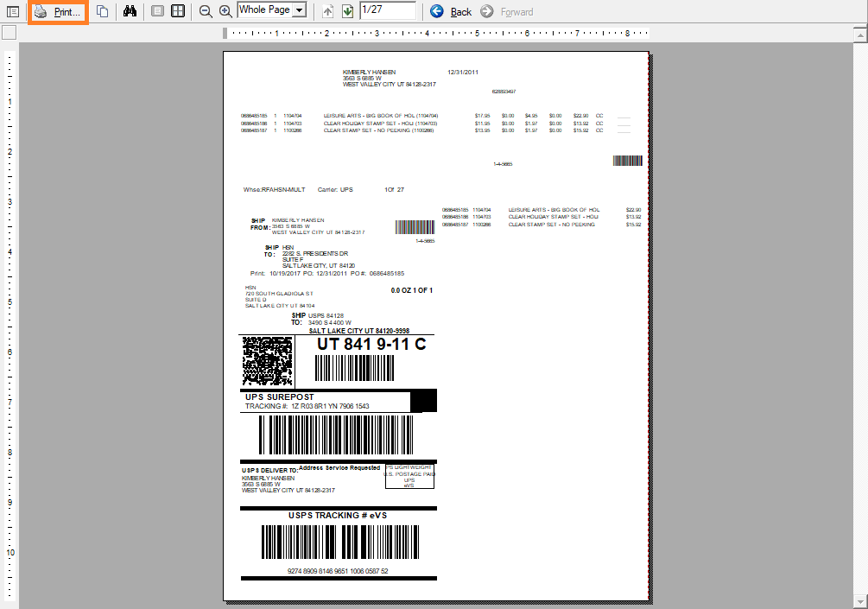
Task: Click USPS number 9274 8909 8146 9651 1006 0587 52
Action: click(x=338, y=571)
